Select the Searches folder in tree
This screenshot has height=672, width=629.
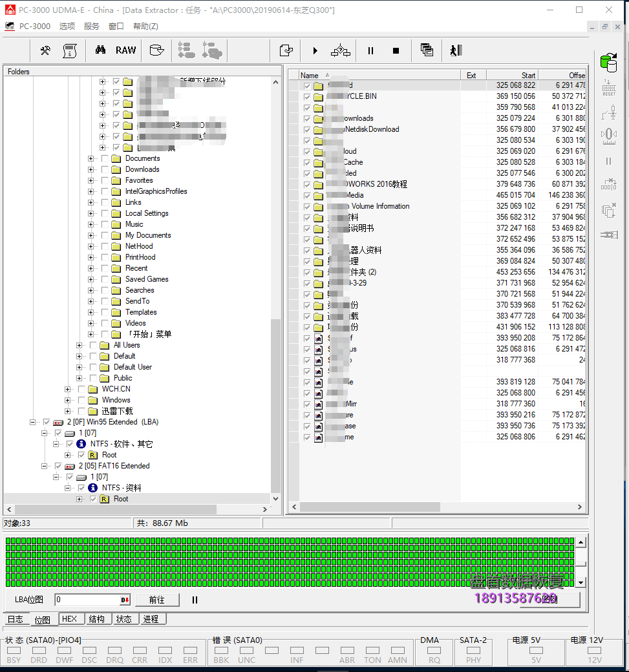140,290
